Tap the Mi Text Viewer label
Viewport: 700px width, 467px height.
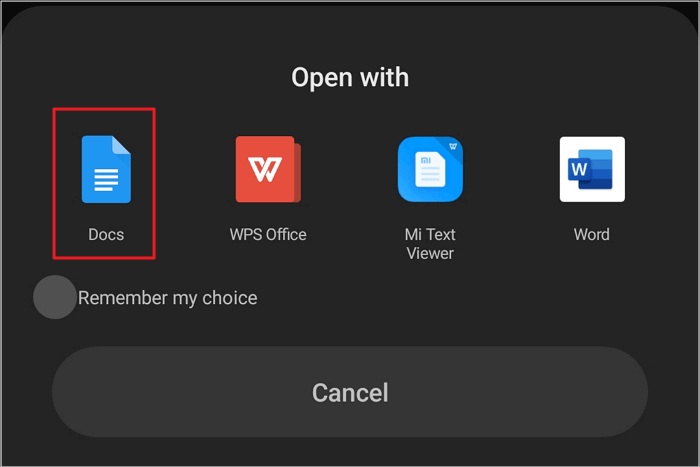(430, 244)
